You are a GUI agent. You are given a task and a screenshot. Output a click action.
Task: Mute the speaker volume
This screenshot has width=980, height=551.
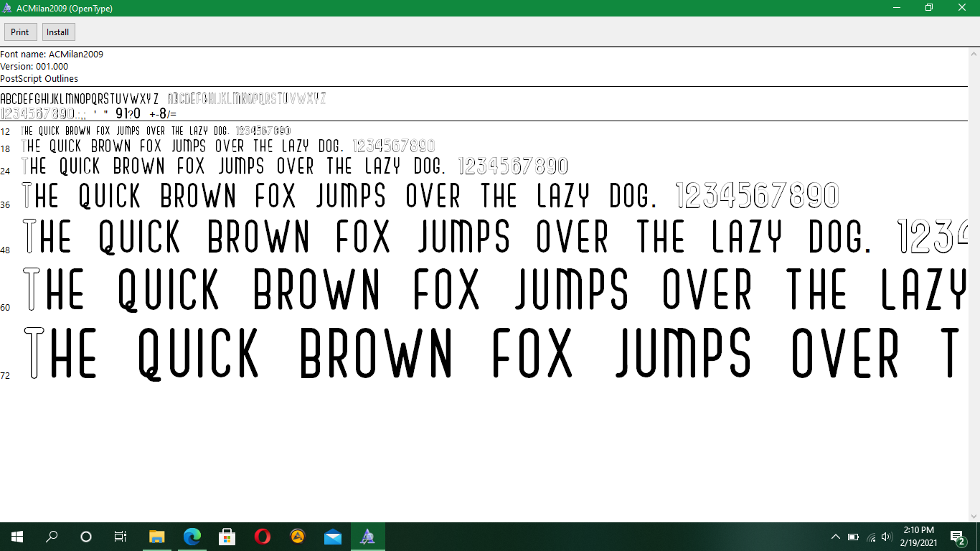pos(886,536)
